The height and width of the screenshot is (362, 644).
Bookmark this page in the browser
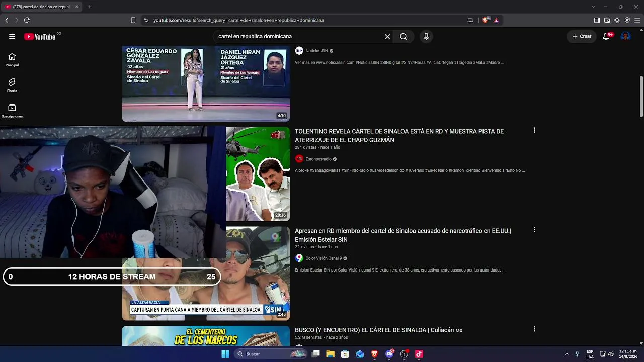pos(133,20)
